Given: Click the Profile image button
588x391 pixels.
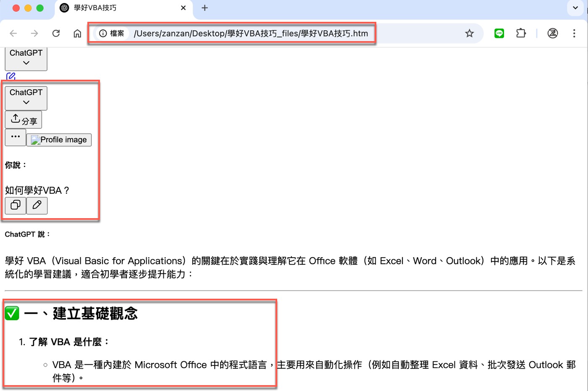Looking at the screenshot, I should point(59,140).
